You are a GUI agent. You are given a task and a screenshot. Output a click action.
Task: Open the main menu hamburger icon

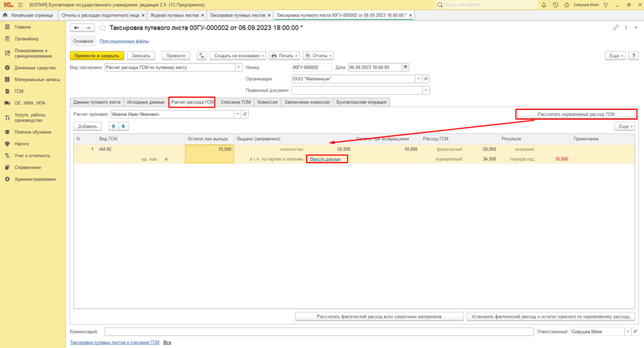click(20, 5)
